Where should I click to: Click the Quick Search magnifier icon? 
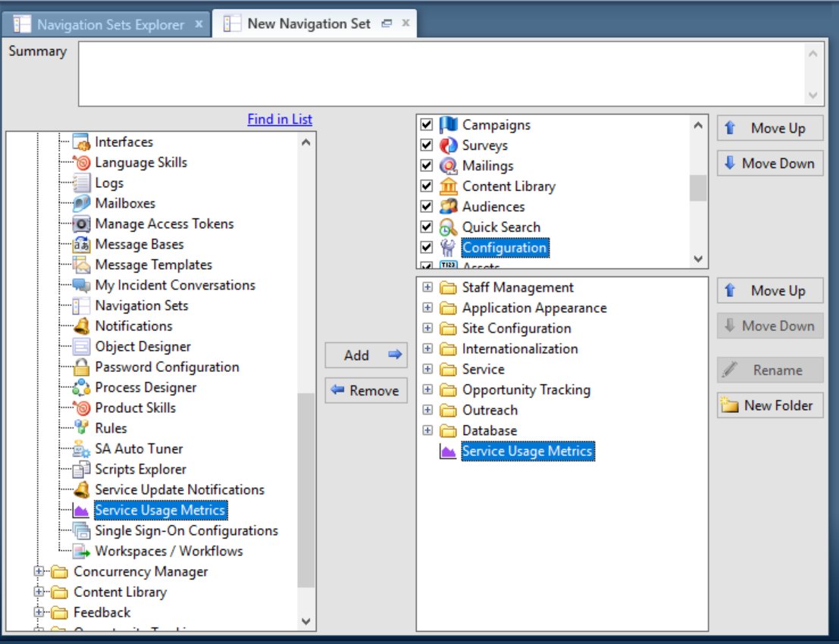[447, 227]
